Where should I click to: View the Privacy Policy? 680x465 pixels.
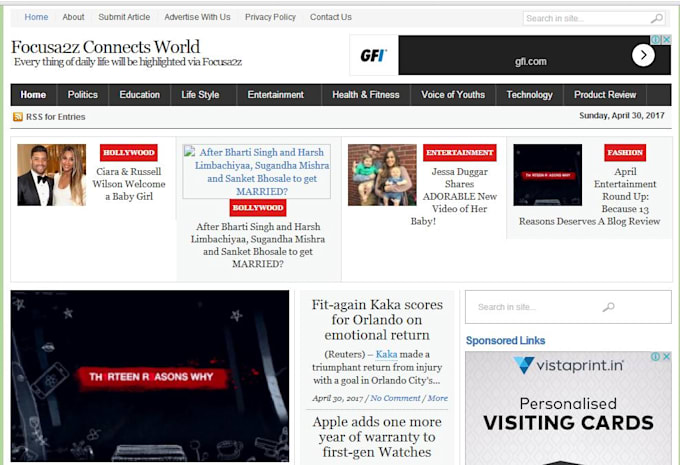pyautogui.click(x=270, y=17)
